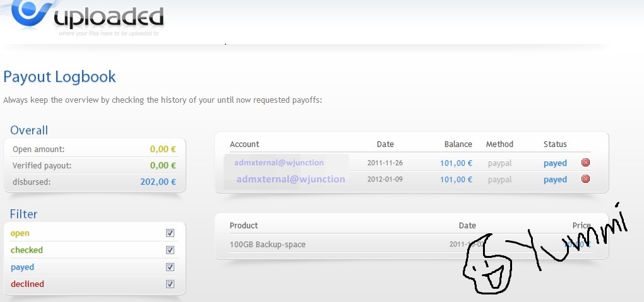The width and height of the screenshot is (644, 302).
Task: Open the second admxternal@wjunction account link
Action: click(291, 179)
